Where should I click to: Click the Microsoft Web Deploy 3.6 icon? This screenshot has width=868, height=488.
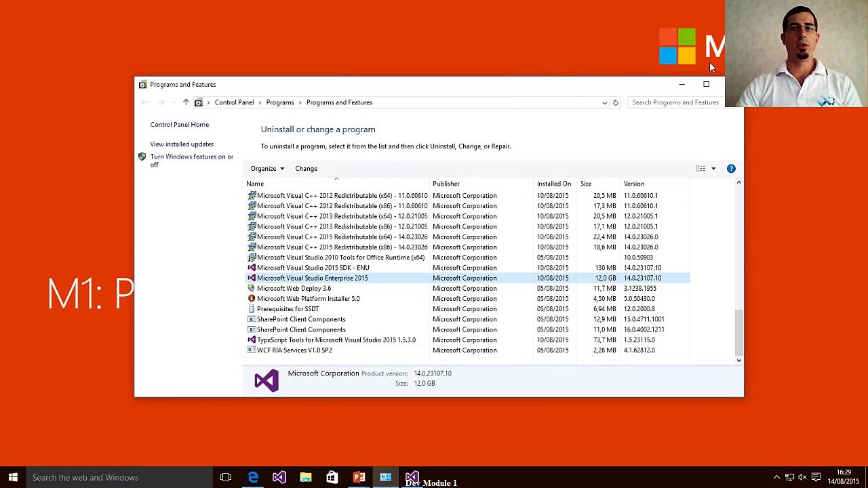point(252,288)
